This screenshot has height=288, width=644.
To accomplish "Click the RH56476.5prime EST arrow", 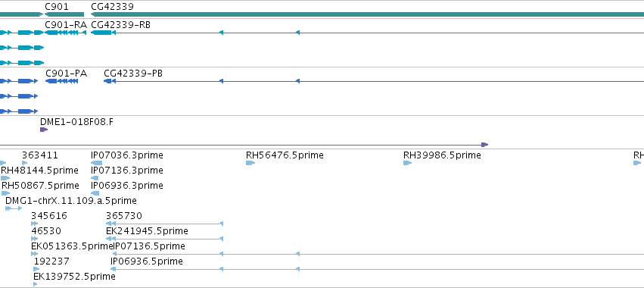I will (x=250, y=163).
